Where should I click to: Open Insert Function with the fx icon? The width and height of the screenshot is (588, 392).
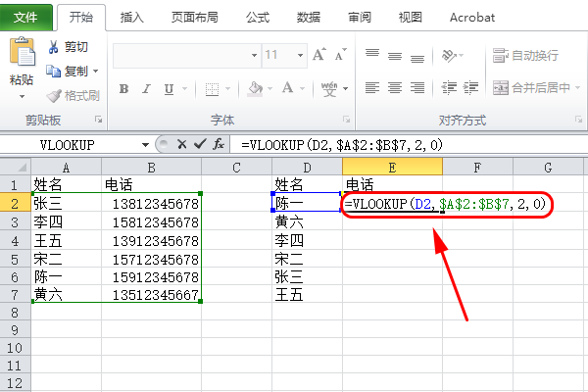pos(219,144)
